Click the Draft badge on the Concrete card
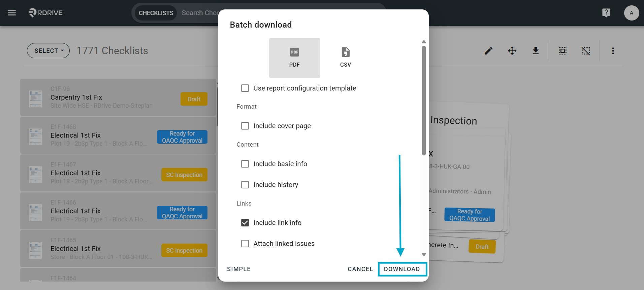Image resolution: width=644 pixels, height=290 pixels. [482, 247]
